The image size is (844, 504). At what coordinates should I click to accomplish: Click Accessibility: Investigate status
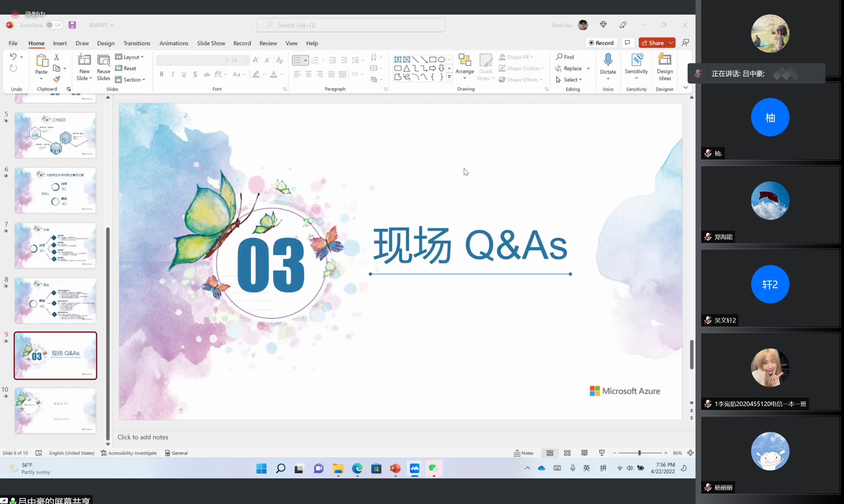pyautogui.click(x=129, y=453)
